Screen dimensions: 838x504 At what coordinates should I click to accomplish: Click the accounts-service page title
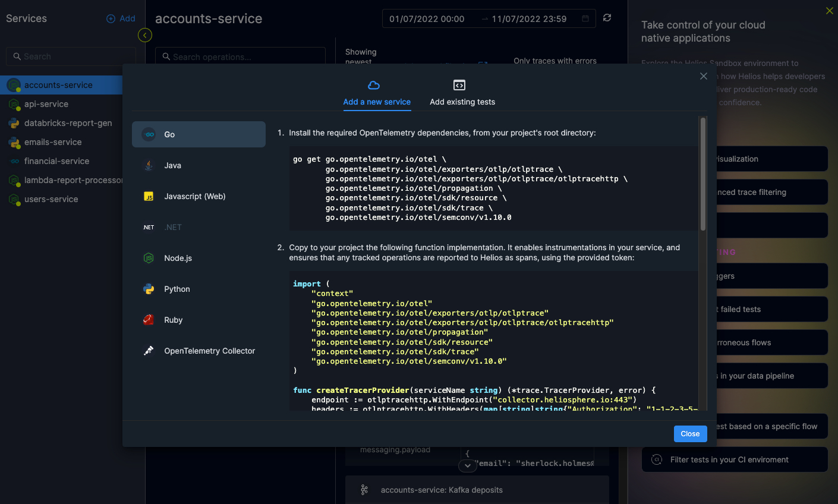pyautogui.click(x=209, y=19)
